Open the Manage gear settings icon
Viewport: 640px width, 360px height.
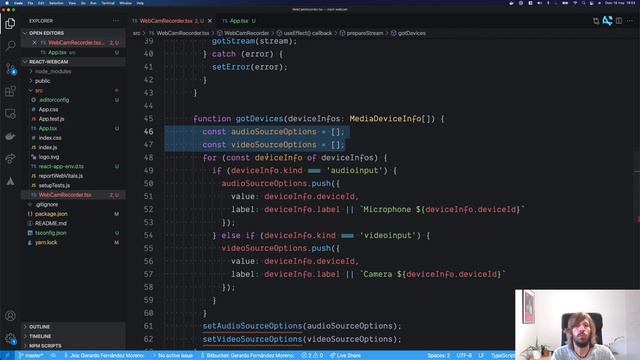10,338
